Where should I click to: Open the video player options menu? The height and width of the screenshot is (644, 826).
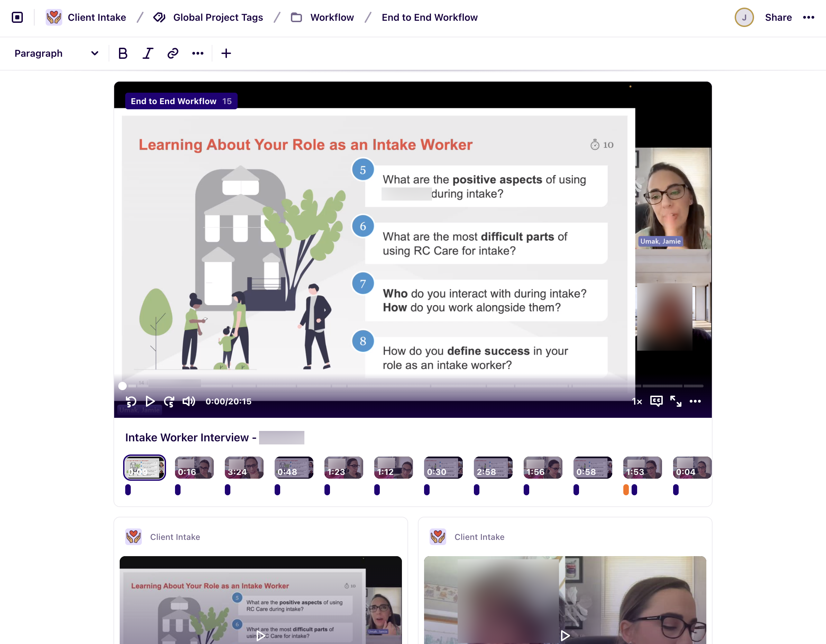coord(696,401)
